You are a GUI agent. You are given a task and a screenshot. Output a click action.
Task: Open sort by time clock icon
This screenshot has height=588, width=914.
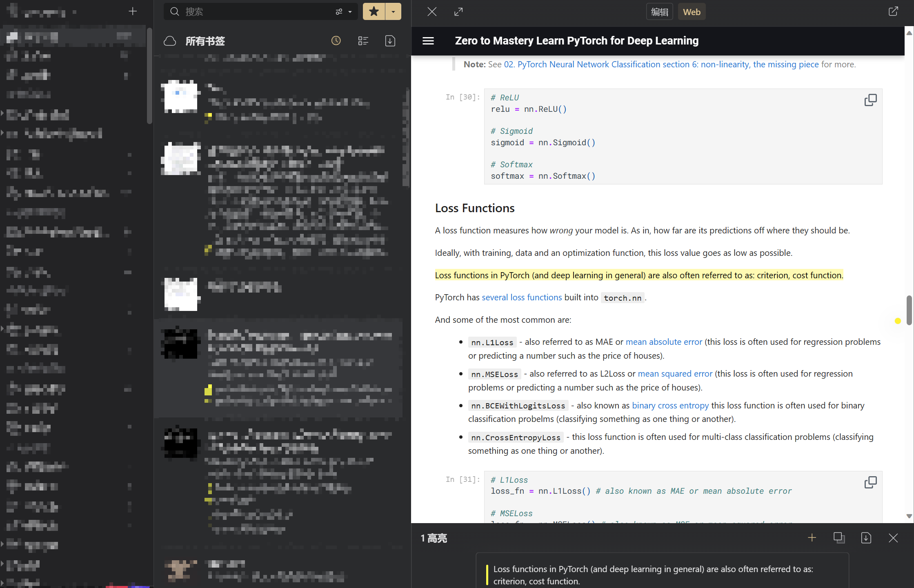pyautogui.click(x=336, y=40)
